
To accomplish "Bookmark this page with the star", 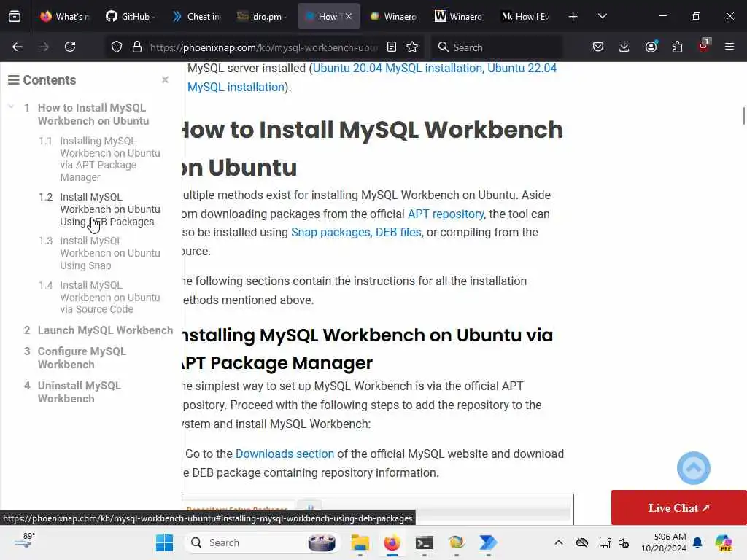I will pyautogui.click(x=412, y=47).
